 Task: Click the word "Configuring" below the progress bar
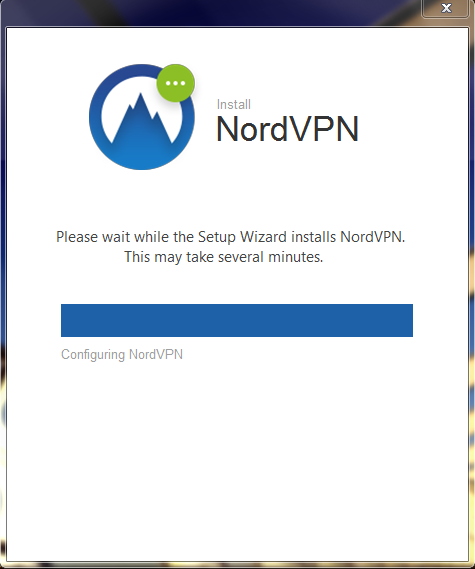click(x=93, y=355)
